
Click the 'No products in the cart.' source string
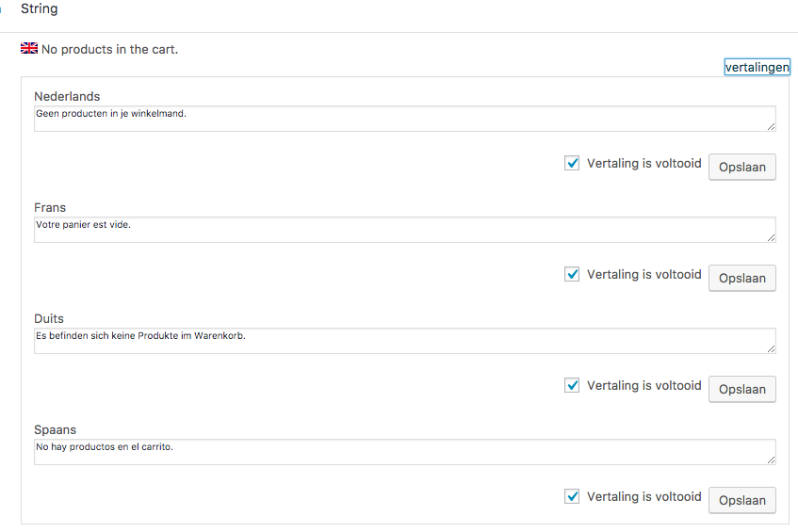[109, 49]
